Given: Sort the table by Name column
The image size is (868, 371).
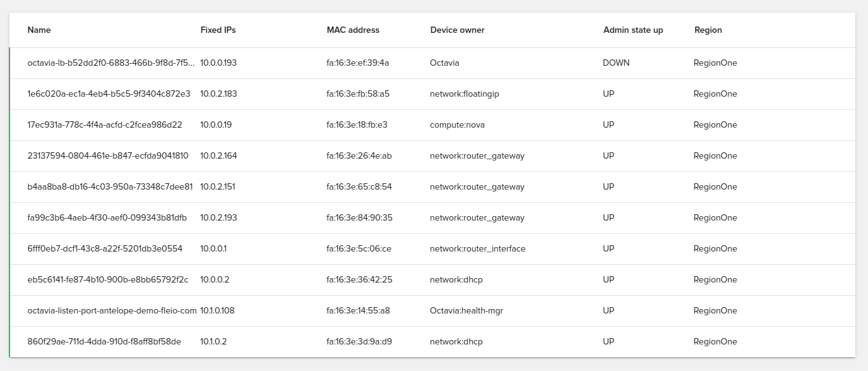Looking at the screenshot, I should tap(39, 30).
